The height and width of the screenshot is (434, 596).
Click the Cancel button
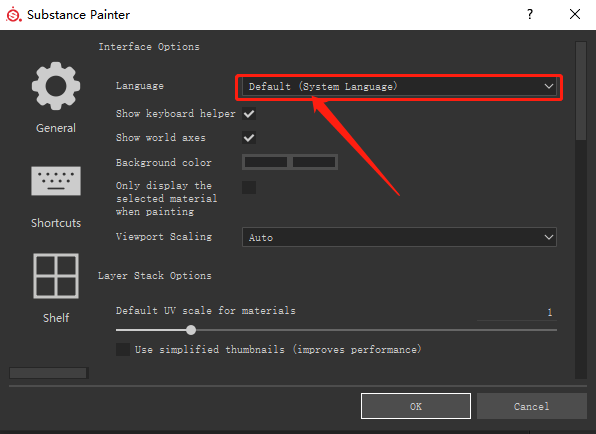pyautogui.click(x=531, y=406)
